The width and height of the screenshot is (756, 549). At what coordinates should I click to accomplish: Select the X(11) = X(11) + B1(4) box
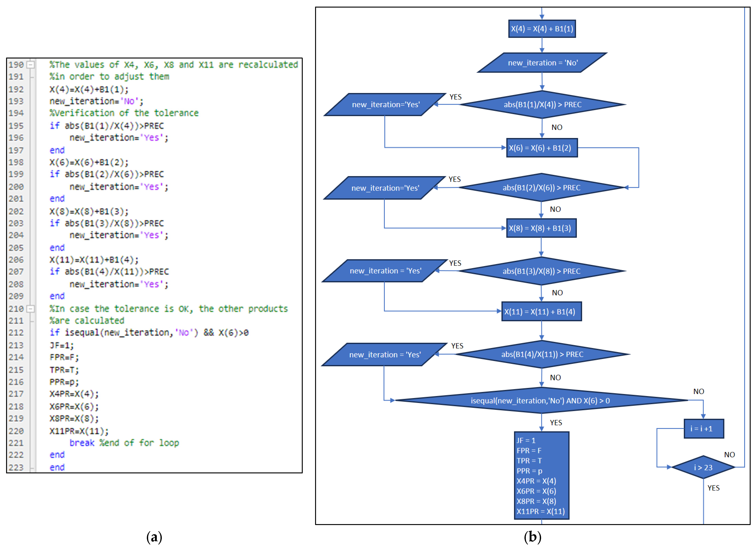[542, 312]
